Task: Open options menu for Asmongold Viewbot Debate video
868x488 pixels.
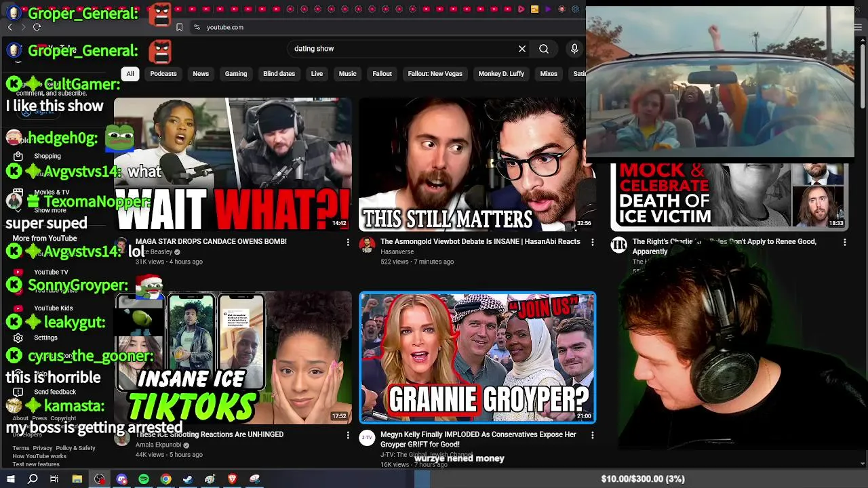Action: pyautogui.click(x=593, y=242)
